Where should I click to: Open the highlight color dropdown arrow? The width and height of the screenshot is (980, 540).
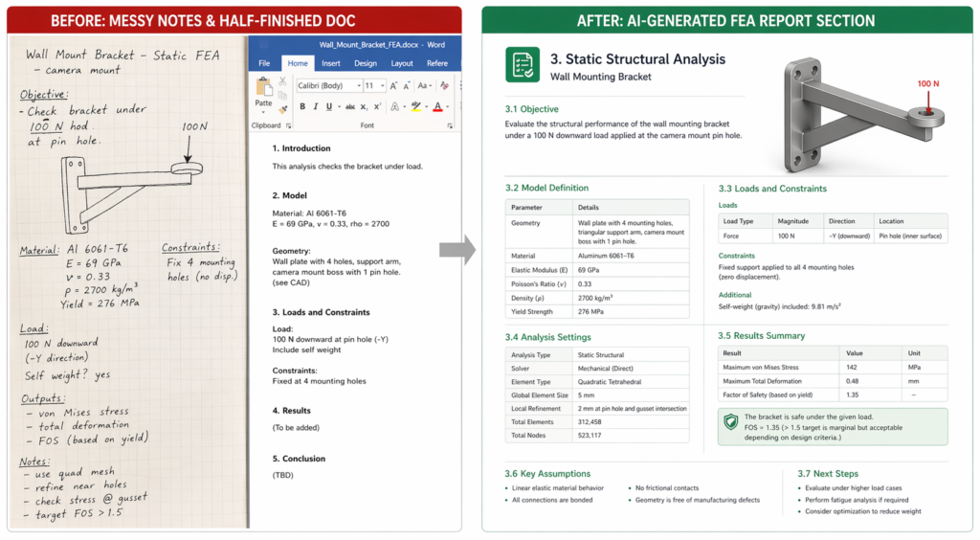point(426,107)
